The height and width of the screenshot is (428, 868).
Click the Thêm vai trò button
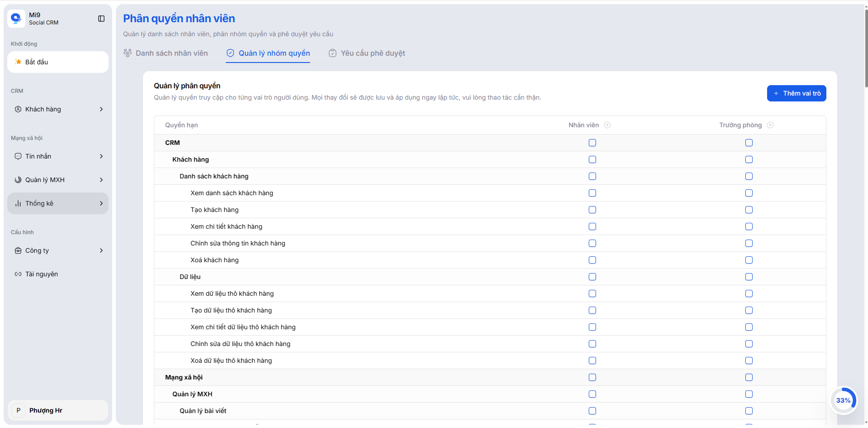tap(796, 93)
